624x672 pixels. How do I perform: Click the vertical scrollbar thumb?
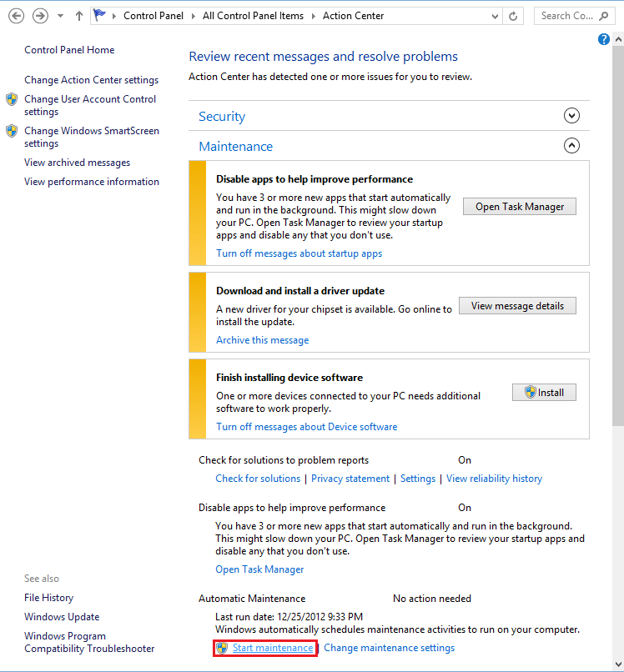click(618, 234)
